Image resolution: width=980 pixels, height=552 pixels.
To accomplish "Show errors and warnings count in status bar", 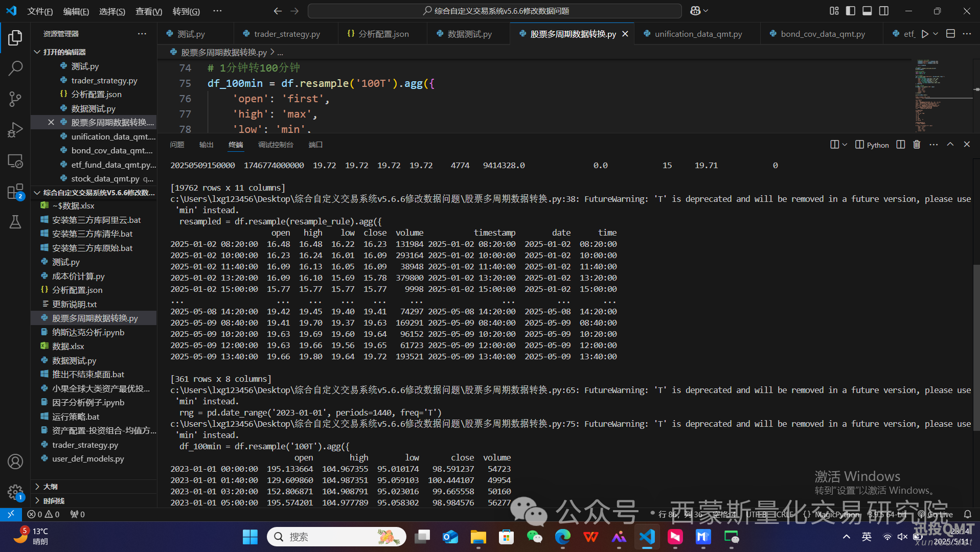I will coord(43,514).
